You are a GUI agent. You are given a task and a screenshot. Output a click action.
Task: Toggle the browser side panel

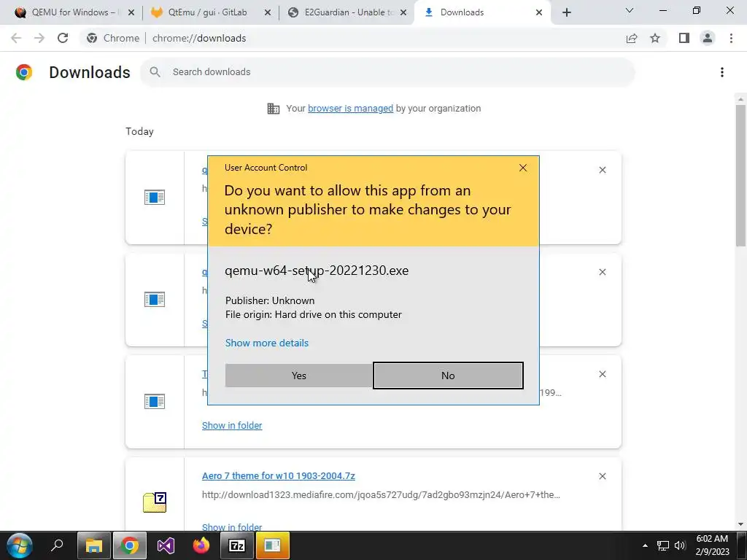(x=684, y=38)
